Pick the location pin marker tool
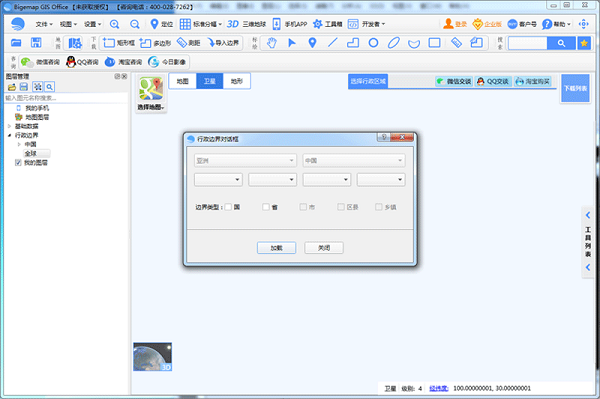600x399 pixels. [x=312, y=43]
